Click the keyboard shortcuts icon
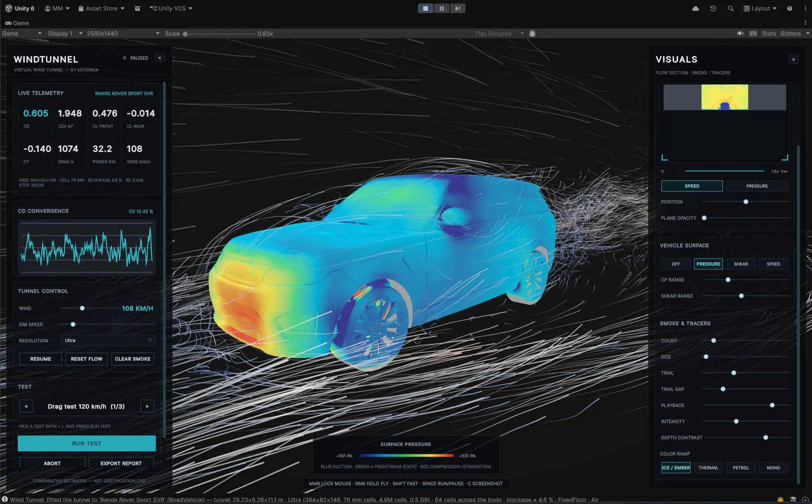 point(753,33)
